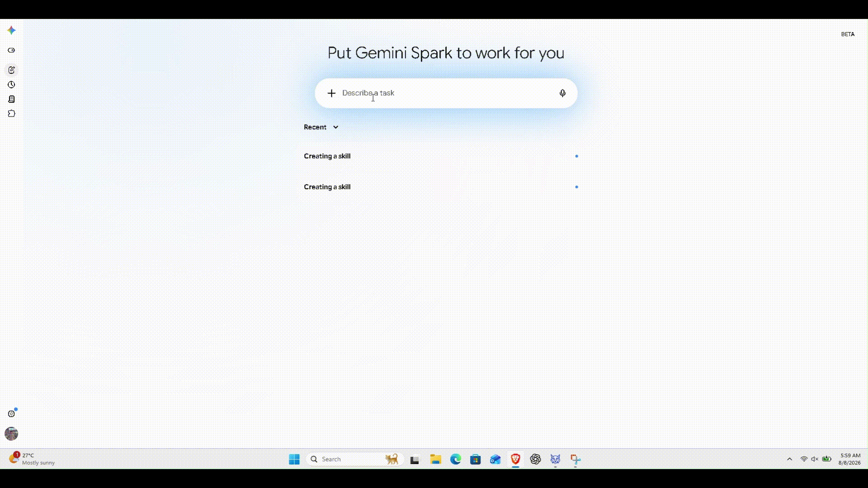This screenshot has height=488, width=868.
Task: Open File Explorer from taskbar
Action: click(435, 459)
